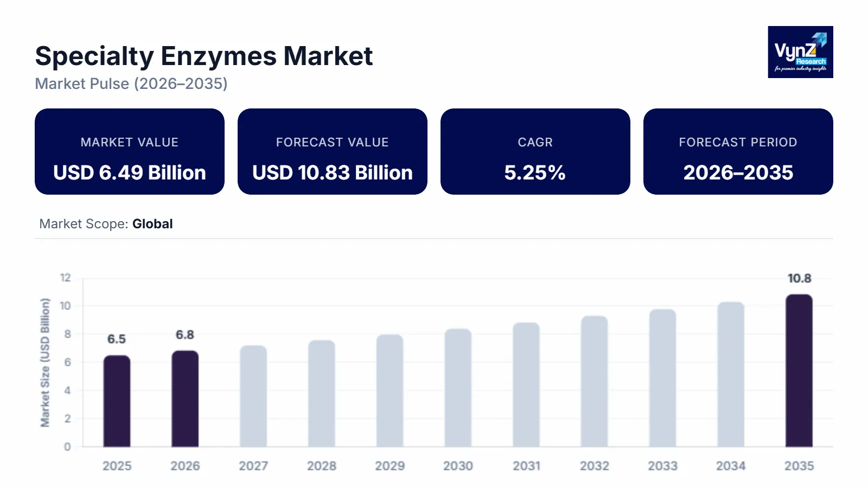The image size is (868, 488).
Task: Click the light gray 2029 bar
Action: 390,391
